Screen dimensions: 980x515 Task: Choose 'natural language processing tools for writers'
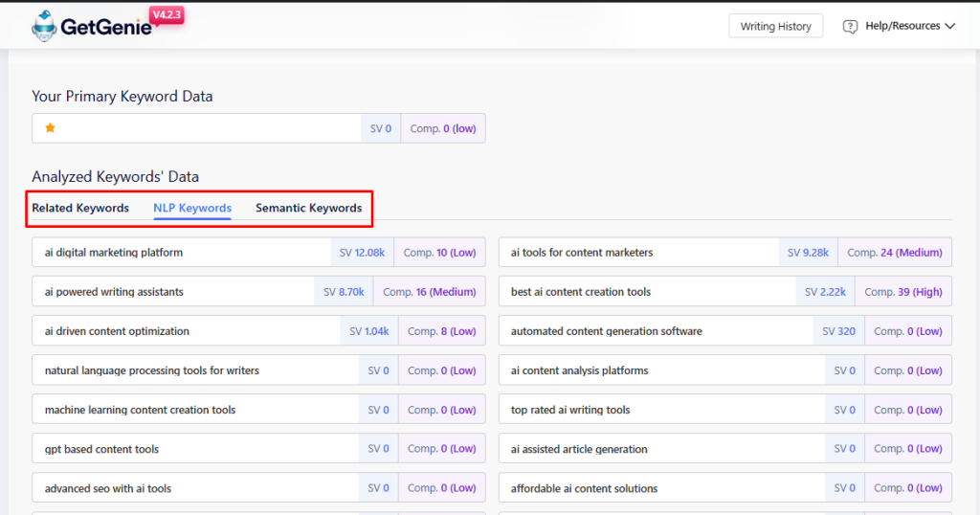152,370
